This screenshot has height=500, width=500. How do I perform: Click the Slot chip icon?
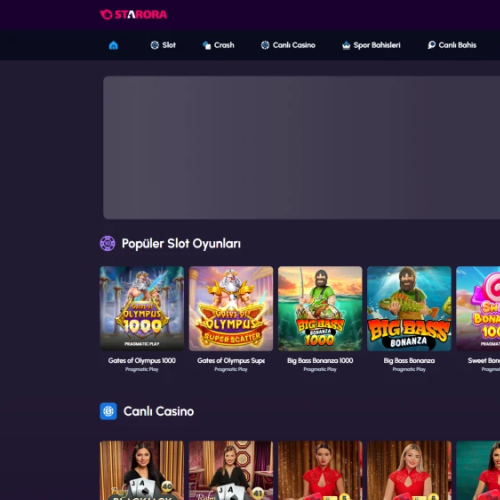tap(155, 45)
